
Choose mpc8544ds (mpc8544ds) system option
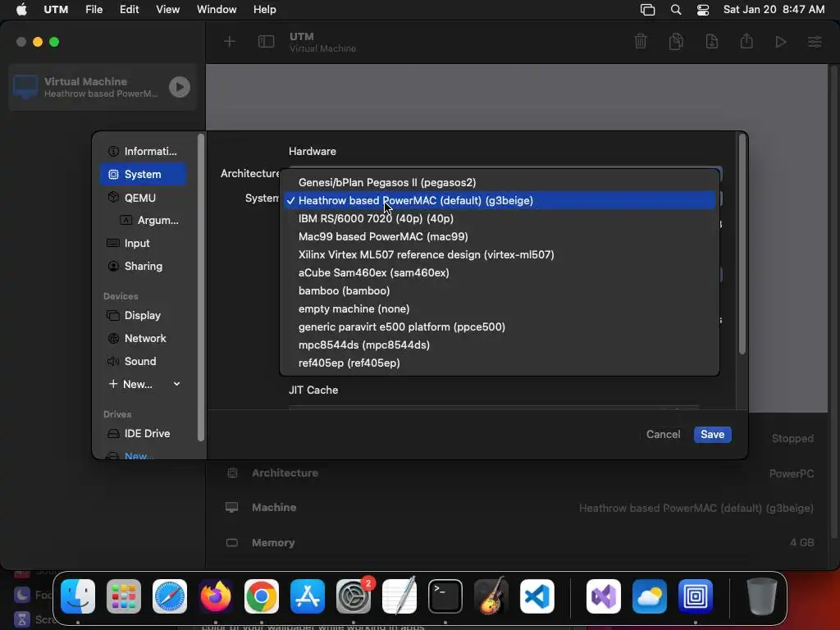[500, 345]
